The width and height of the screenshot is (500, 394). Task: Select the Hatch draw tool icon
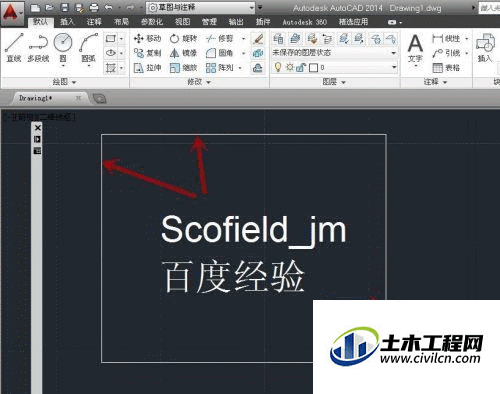point(111,68)
